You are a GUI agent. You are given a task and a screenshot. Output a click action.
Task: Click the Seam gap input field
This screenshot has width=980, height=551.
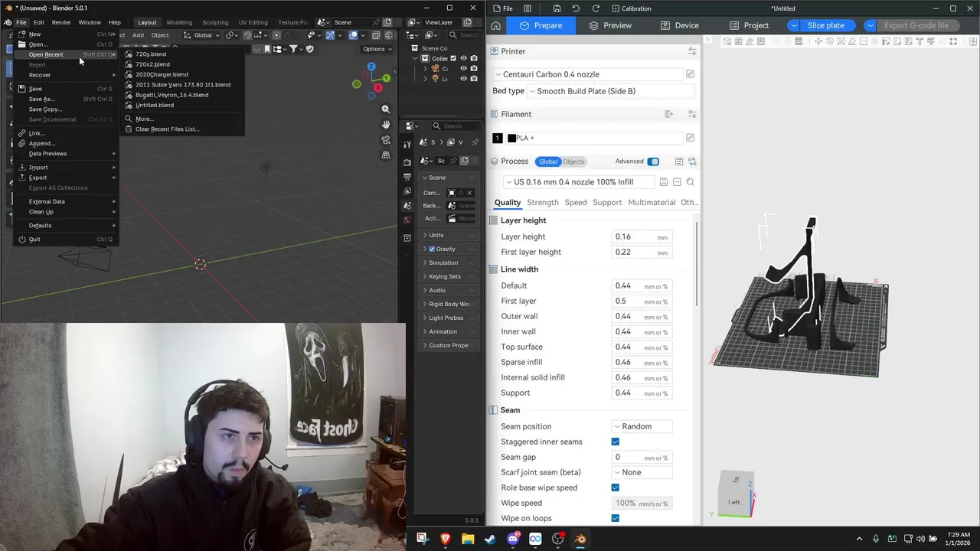(x=641, y=457)
